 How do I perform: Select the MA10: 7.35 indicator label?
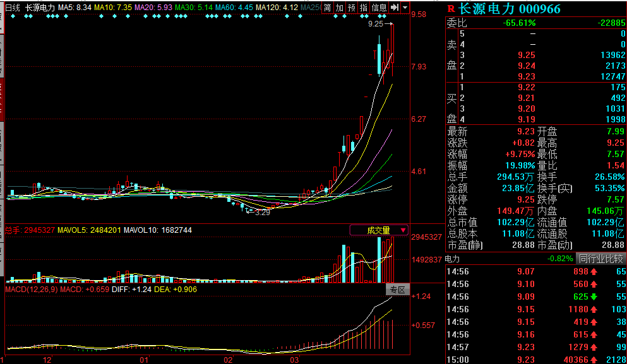pyautogui.click(x=113, y=8)
